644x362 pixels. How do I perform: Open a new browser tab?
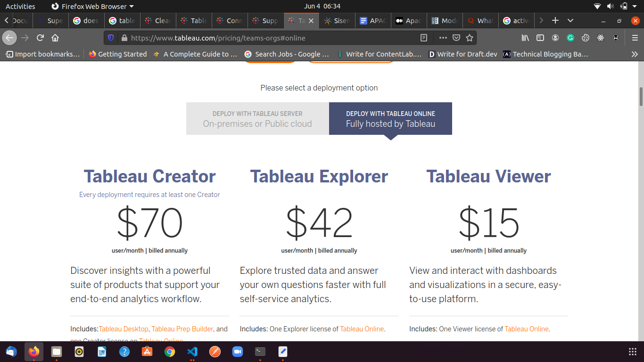pos(555,20)
